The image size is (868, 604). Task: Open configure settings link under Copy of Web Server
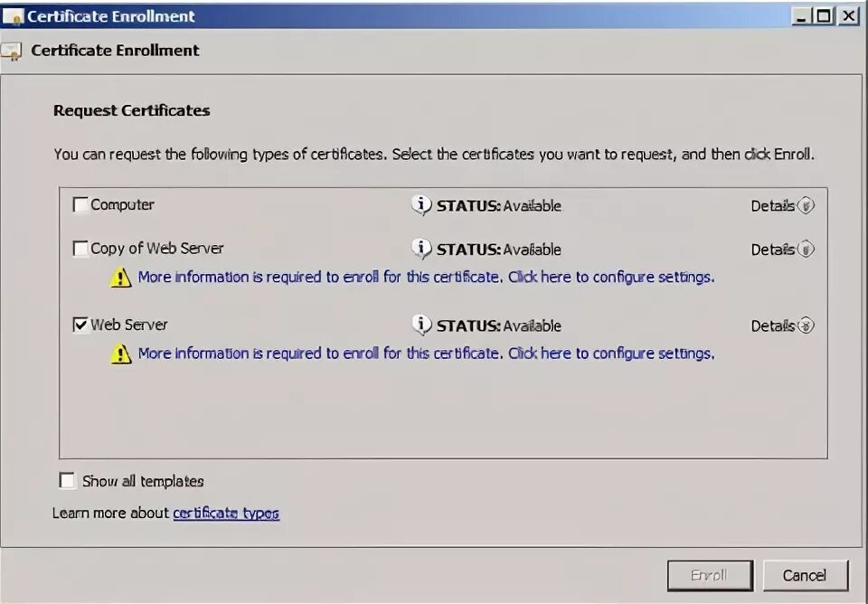click(426, 277)
